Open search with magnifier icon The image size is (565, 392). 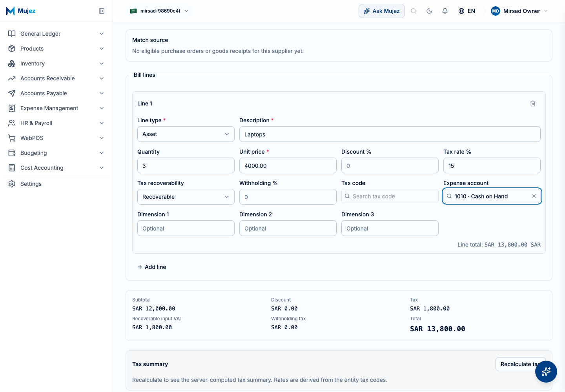[x=414, y=11]
